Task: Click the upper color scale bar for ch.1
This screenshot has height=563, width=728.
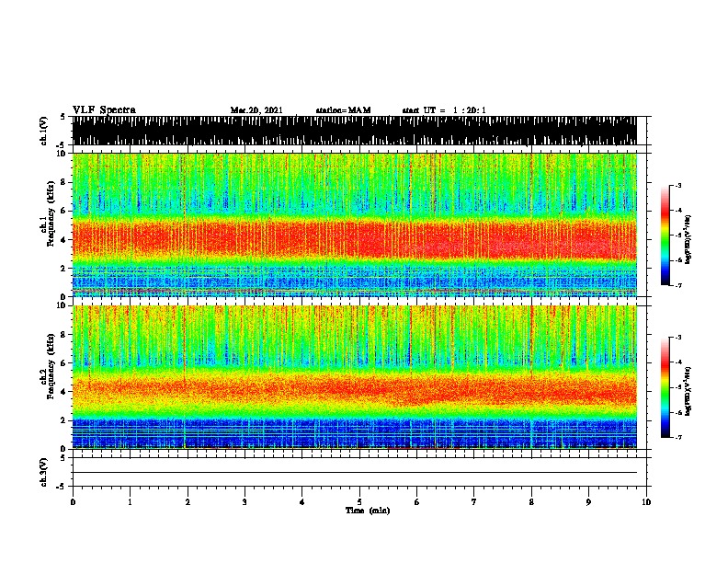Action: (665, 236)
